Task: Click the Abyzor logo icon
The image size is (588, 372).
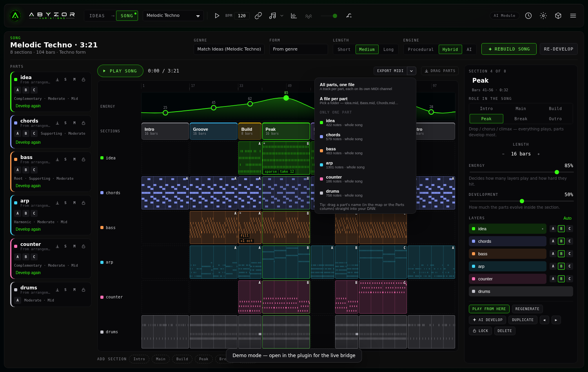Action: (15, 16)
